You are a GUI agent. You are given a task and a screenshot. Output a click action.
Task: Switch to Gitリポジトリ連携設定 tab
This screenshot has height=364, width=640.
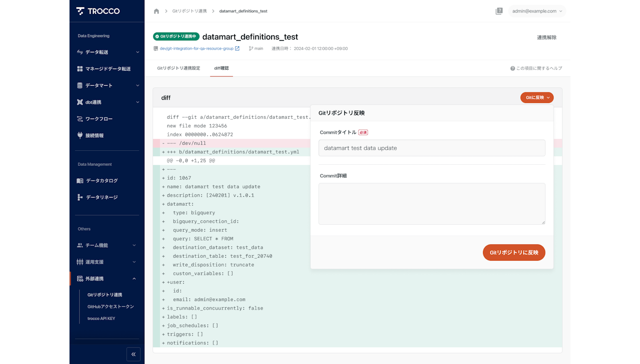pos(178,68)
